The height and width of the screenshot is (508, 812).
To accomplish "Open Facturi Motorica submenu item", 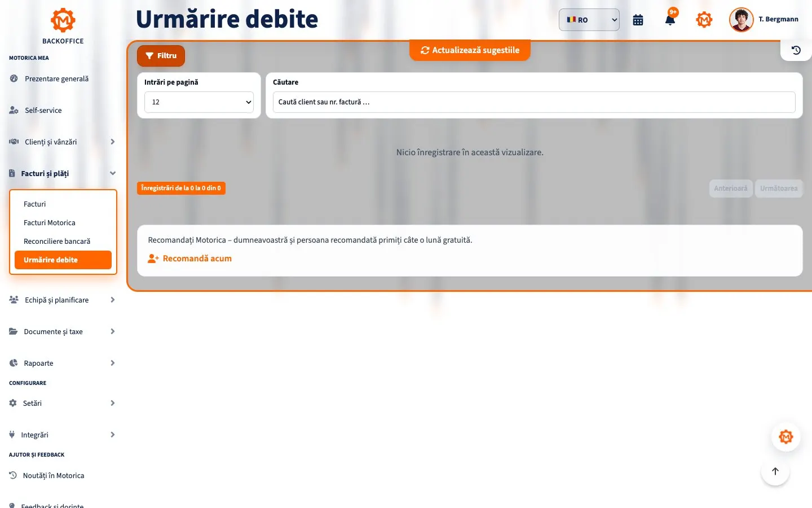I will click(x=63, y=223).
